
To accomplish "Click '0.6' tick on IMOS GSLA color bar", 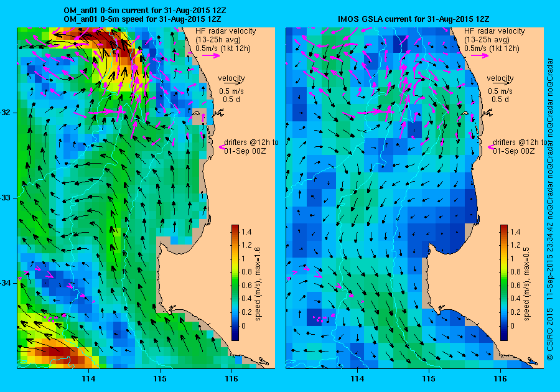I will point(515,285).
